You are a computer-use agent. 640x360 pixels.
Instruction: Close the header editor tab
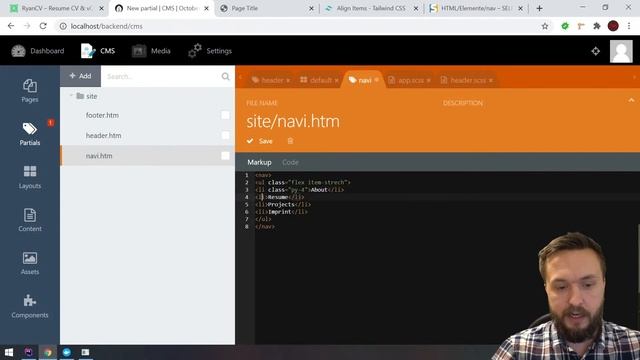point(288,80)
